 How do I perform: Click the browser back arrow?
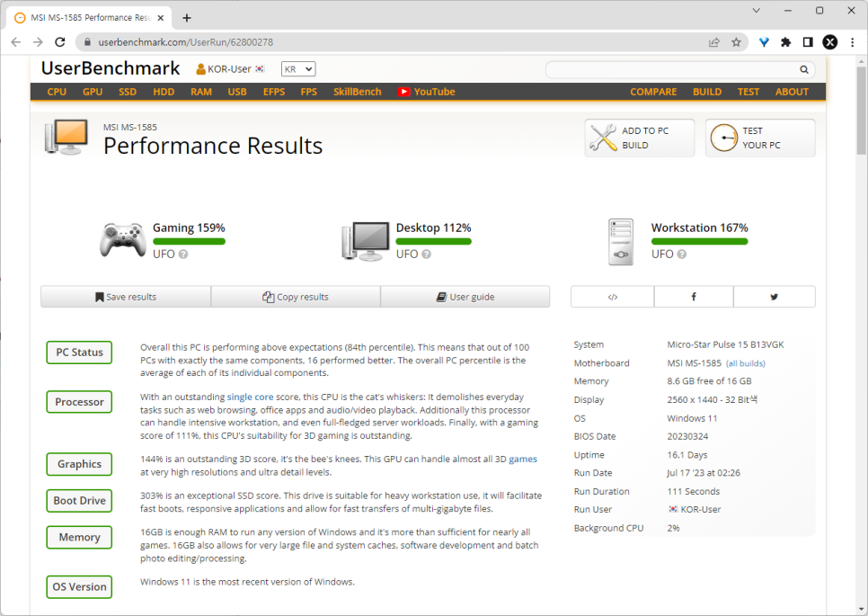[15, 42]
